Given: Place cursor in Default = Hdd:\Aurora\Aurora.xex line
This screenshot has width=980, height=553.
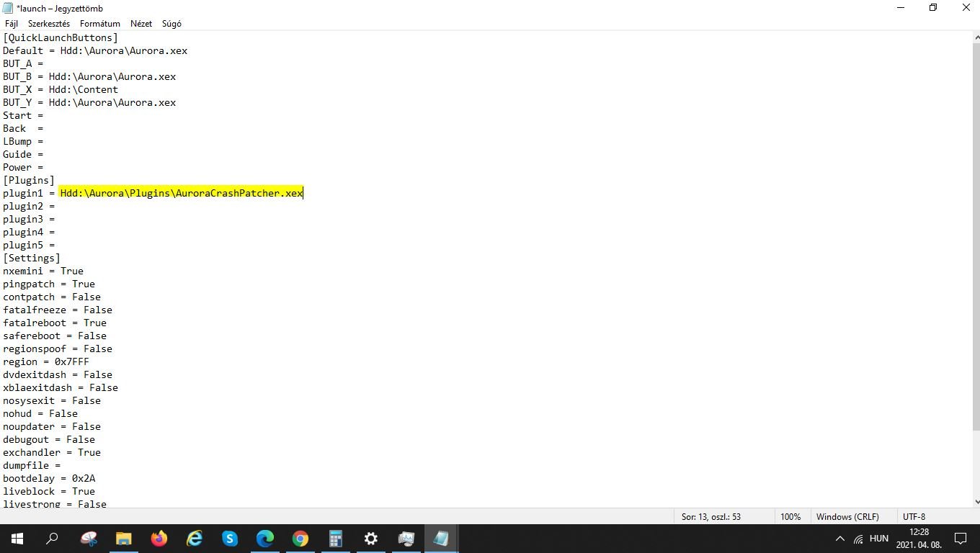Looking at the screenshot, I should 95,50.
